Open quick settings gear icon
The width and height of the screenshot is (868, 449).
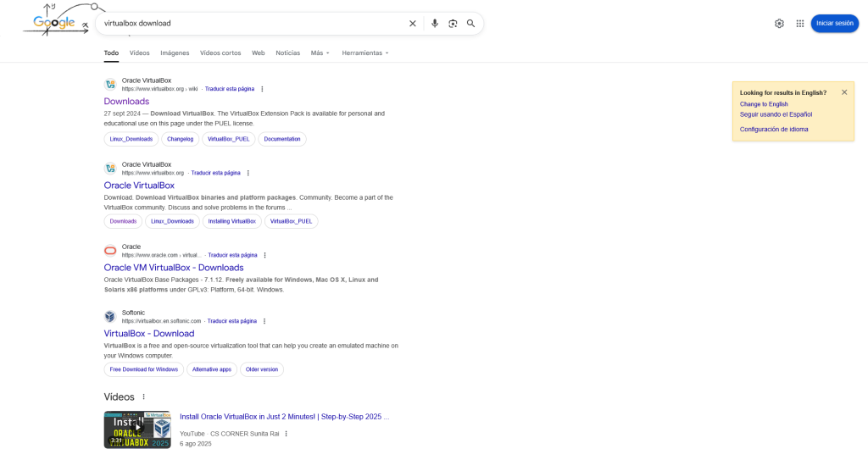[779, 24]
